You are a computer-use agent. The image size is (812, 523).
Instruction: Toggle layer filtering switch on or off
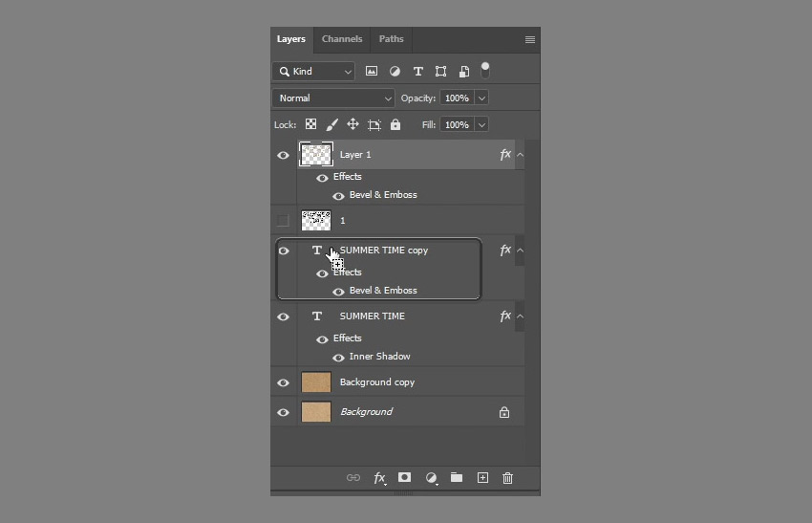485,70
